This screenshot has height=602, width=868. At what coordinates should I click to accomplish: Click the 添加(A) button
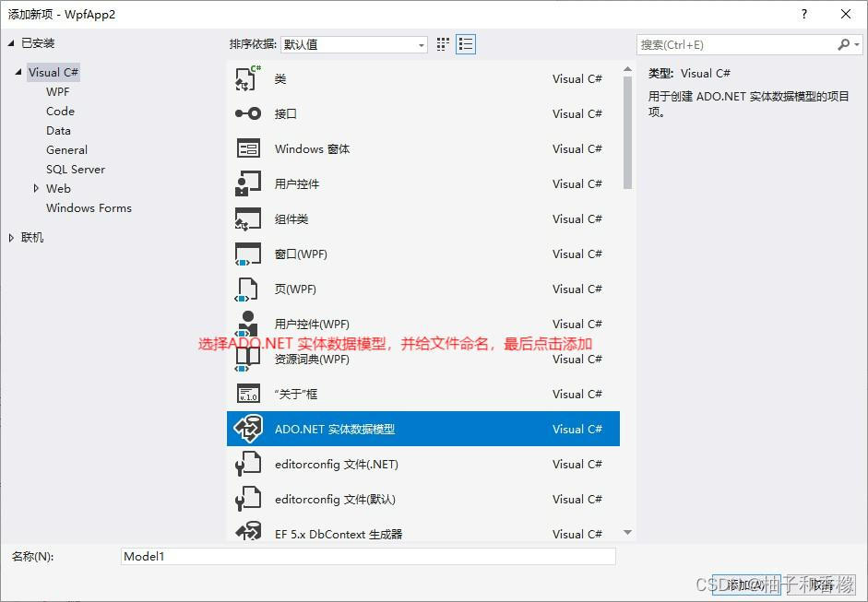[745, 584]
